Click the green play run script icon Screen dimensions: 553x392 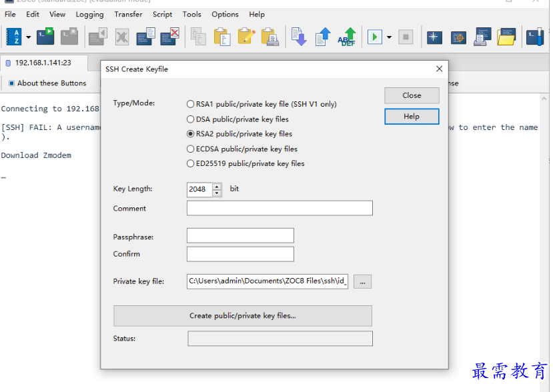click(x=374, y=37)
